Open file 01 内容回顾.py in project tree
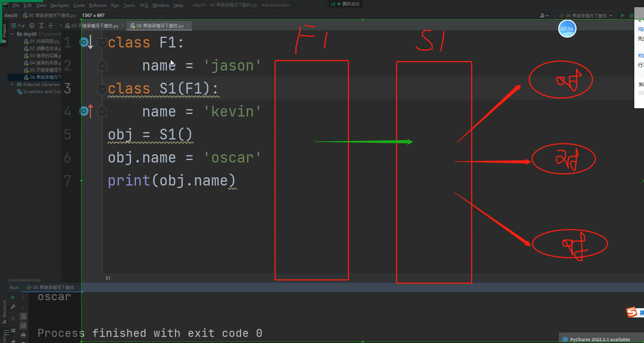The image size is (644, 343). pos(42,41)
